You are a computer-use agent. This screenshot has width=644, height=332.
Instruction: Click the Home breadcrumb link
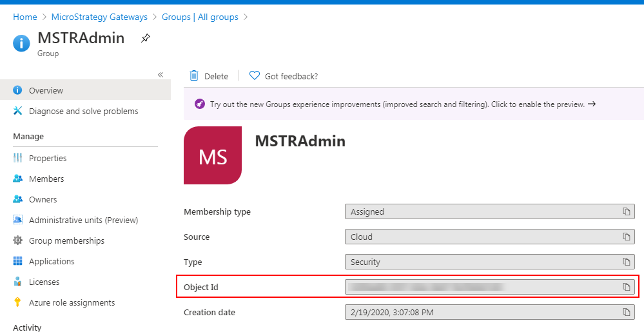(x=24, y=17)
